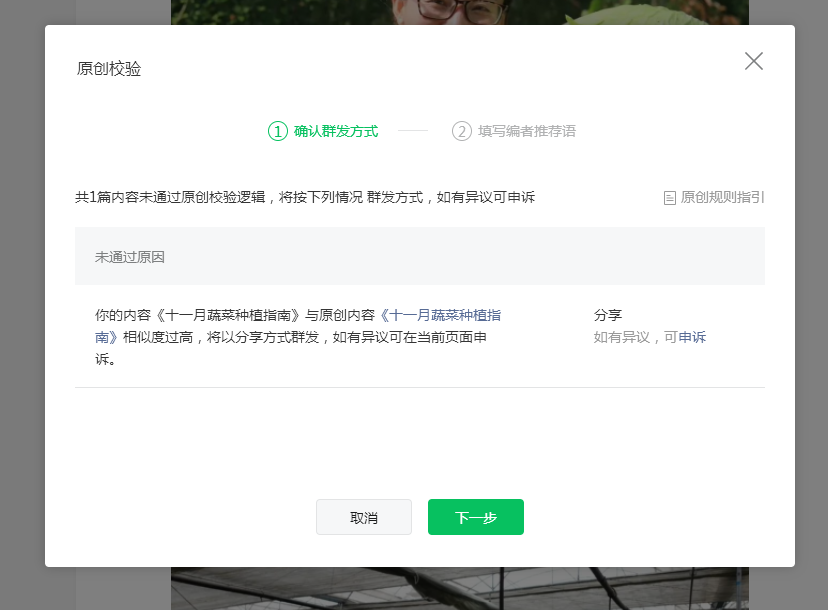Screen dimensions: 828x610
Task: Click the 分享 send-method text
Action: click(608, 315)
